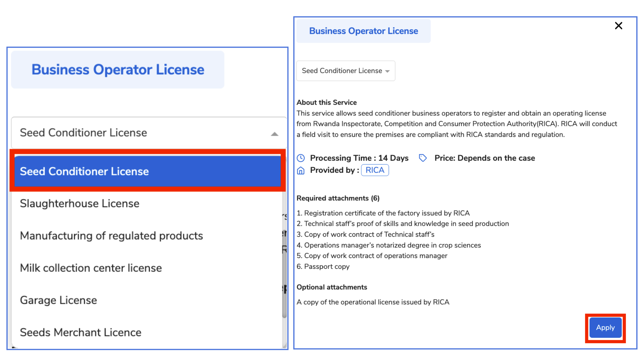Click the provider building icon
644x358 pixels.
tap(301, 171)
